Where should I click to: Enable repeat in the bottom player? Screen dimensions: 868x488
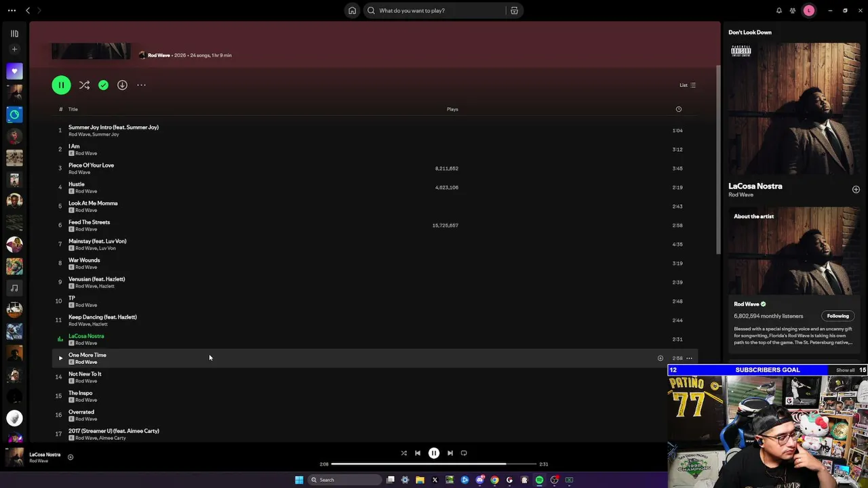(x=464, y=453)
